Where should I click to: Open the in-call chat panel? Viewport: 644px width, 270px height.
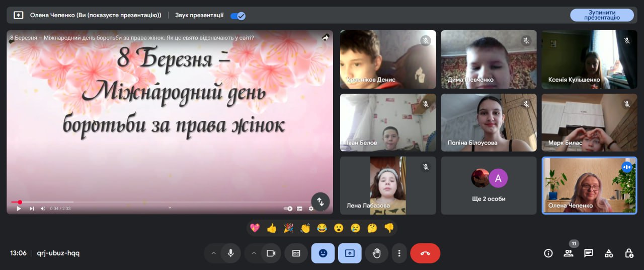pos(588,253)
